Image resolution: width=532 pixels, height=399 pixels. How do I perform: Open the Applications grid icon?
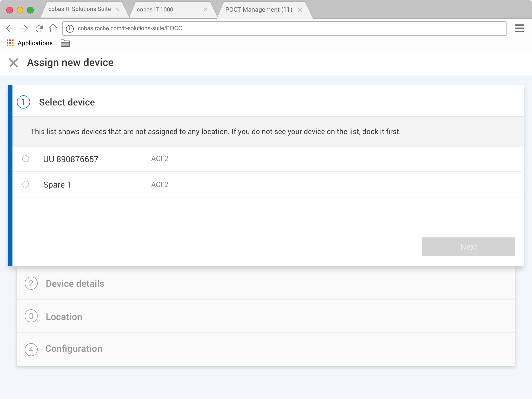[x=10, y=43]
